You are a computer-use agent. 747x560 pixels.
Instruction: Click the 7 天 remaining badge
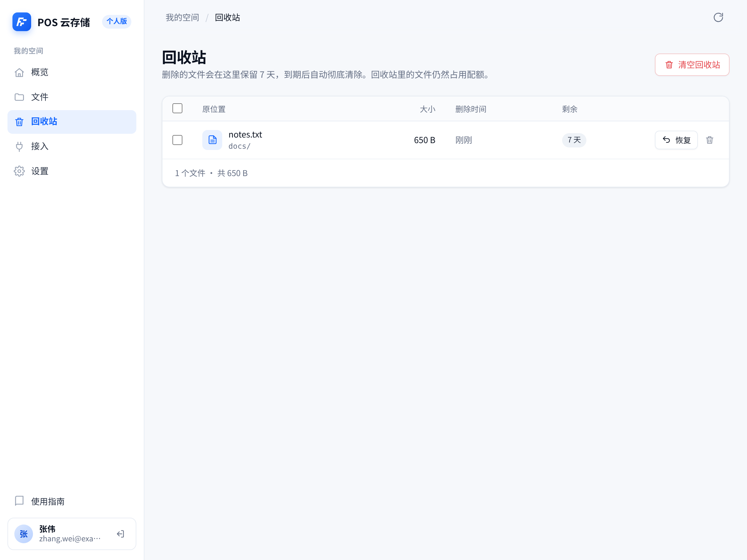click(574, 140)
